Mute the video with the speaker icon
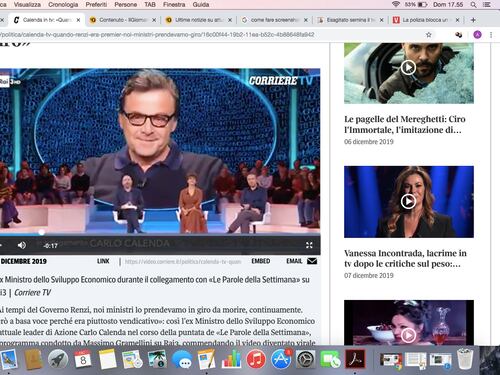This screenshot has height=375, width=500. [x=22, y=245]
